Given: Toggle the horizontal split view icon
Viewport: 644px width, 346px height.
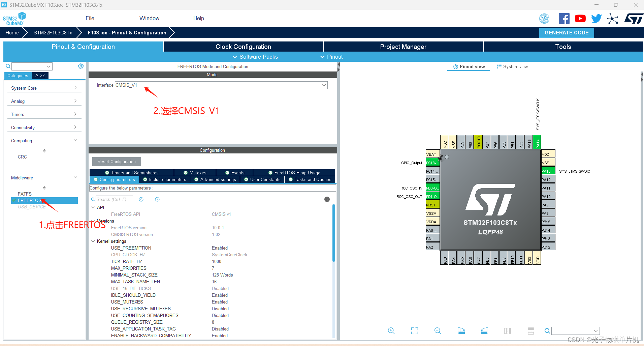Looking at the screenshot, I should [x=531, y=331].
